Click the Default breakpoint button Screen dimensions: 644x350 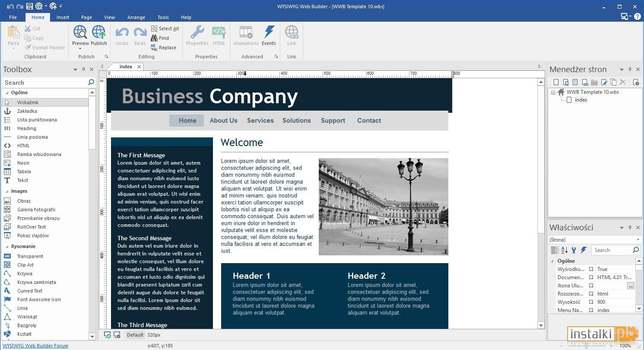pos(135,335)
